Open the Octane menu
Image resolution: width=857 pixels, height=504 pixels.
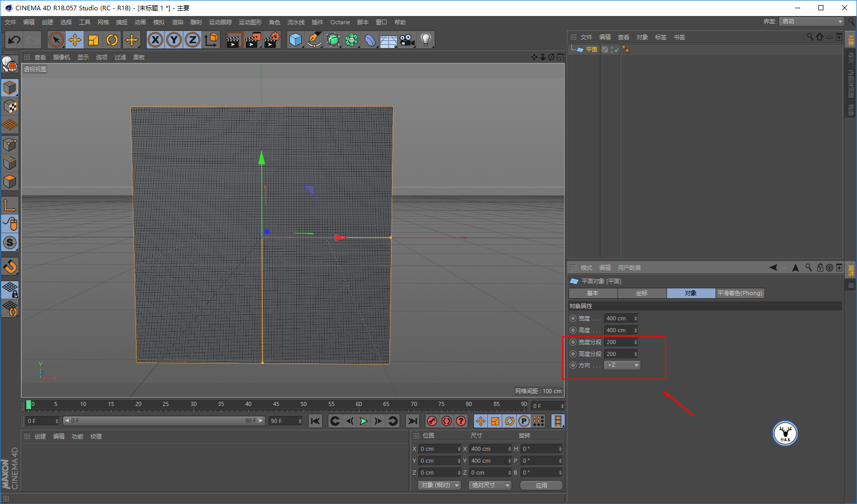click(x=340, y=22)
